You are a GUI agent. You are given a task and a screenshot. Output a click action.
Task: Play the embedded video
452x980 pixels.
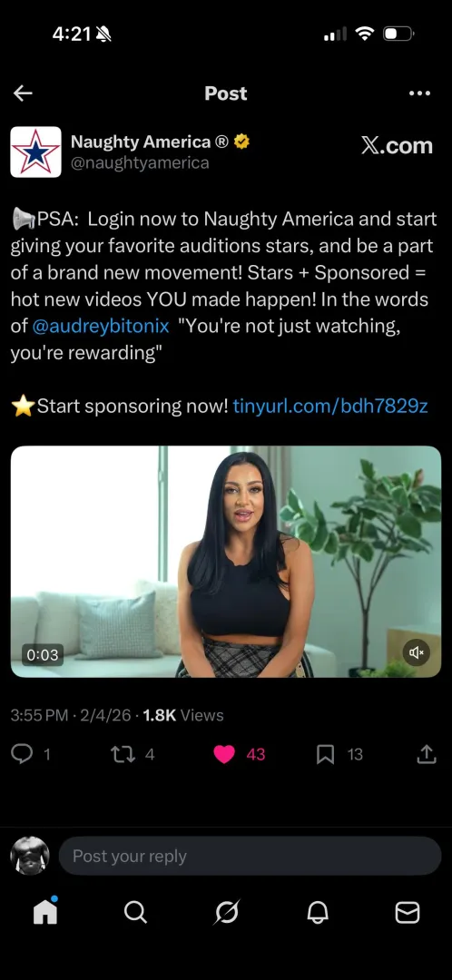click(x=226, y=562)
